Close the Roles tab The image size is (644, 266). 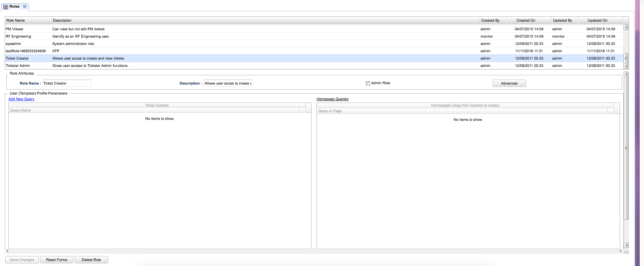[x=25, y=7]
